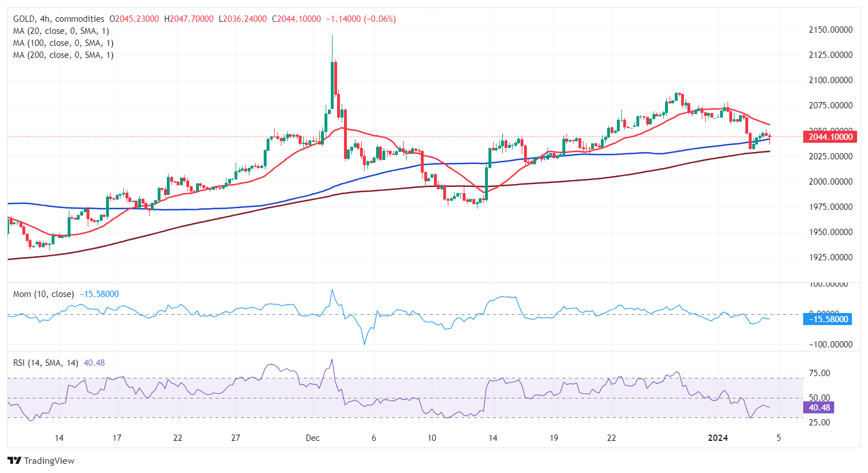Click the RSI (14, SMA, 14) indicator label
Viewport: 868px width, 473px height.
pos(46,363)
